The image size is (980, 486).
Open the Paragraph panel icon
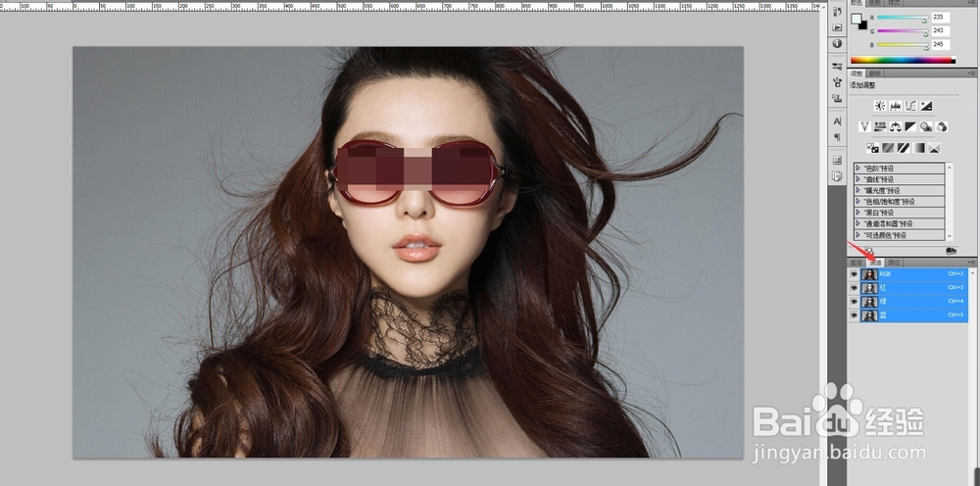[837, 137]
